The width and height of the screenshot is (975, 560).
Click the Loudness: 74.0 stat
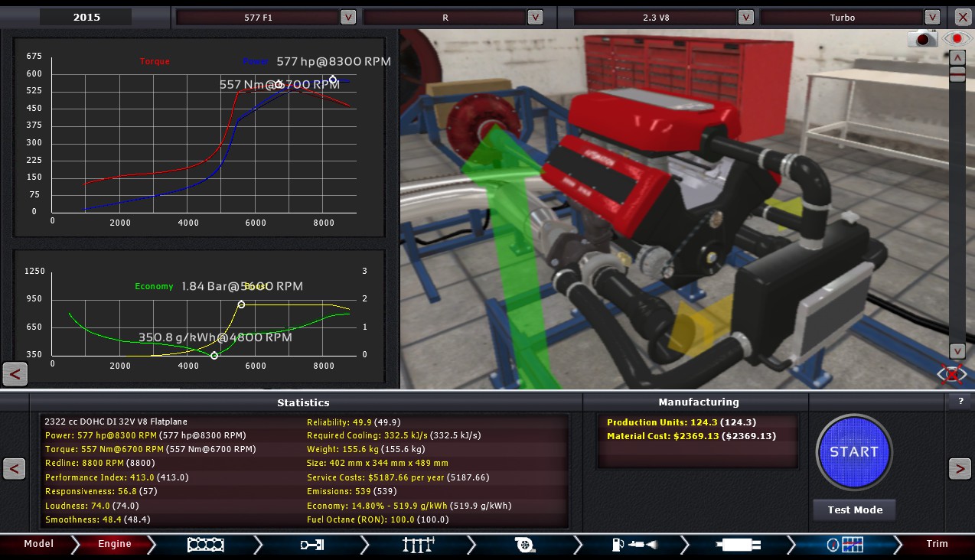click(x=92, y=505)
